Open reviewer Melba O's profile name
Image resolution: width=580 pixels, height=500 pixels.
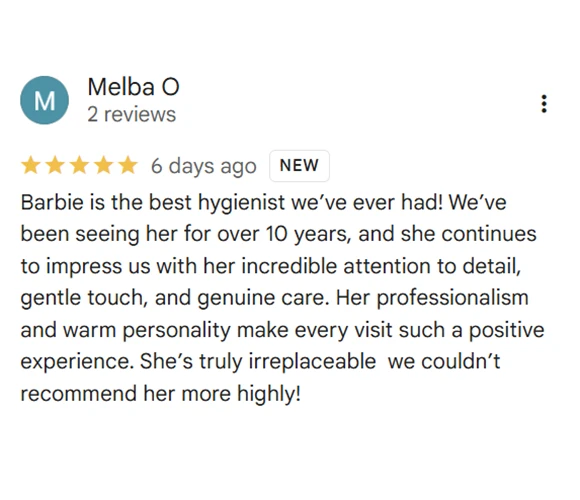(x=134, y=87)
